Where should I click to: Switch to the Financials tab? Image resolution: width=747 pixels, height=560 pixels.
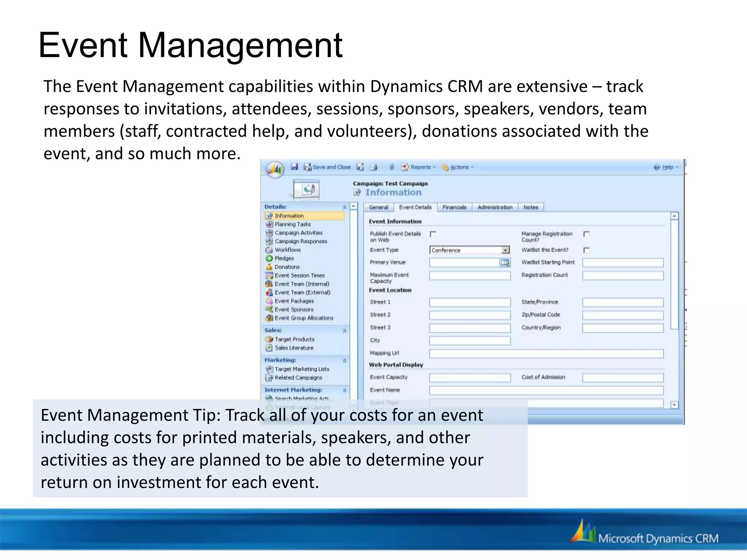pyautogui.click(x=454, y=207)
